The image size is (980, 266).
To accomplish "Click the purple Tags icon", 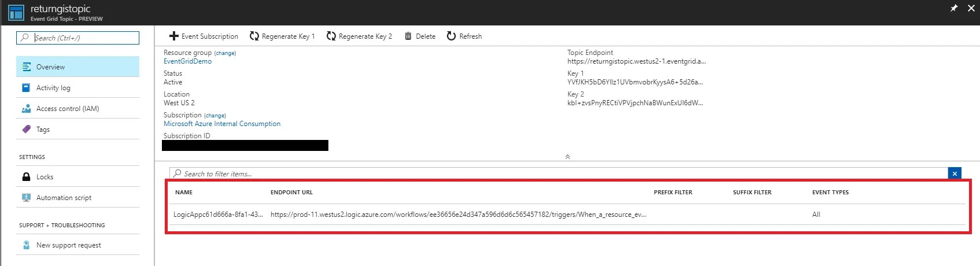I will (26, 130).
